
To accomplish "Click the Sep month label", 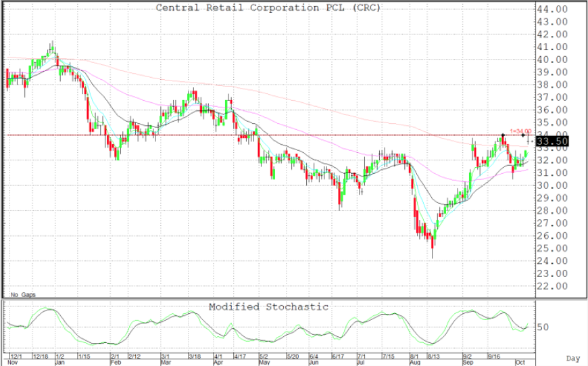I will (x=468, y=363).
